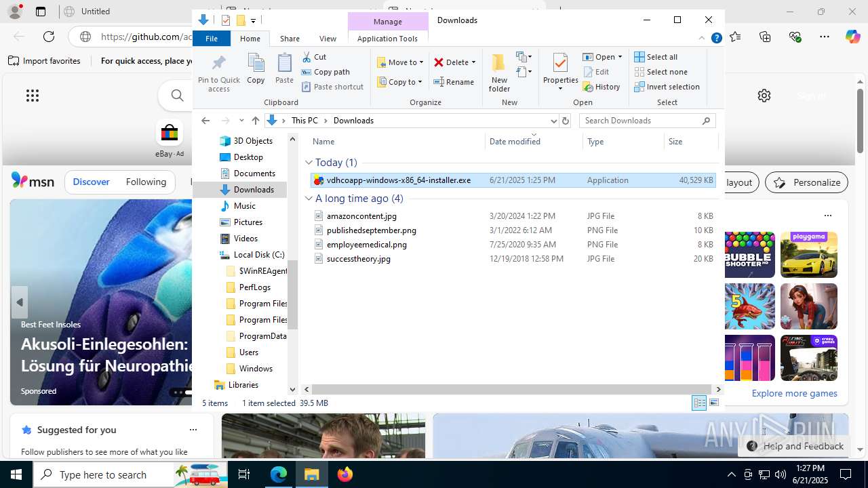Viewport: 868px width, 488px height.
Task: Open History in the ribbon
Action: (601, 87)
